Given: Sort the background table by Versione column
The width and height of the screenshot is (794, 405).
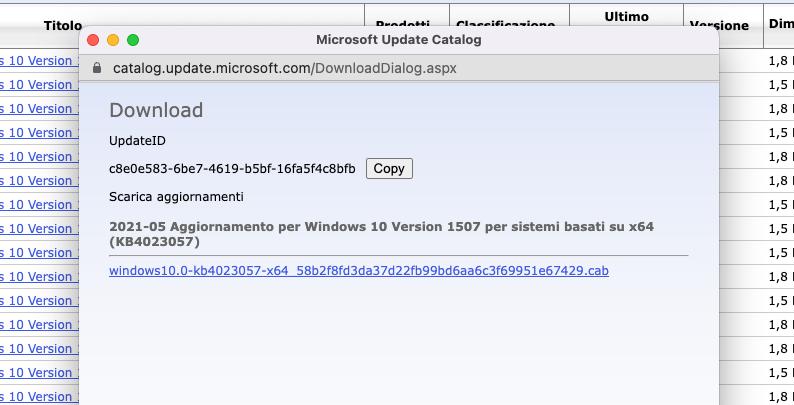Looking at the screenshot, I should coord(719,25).
